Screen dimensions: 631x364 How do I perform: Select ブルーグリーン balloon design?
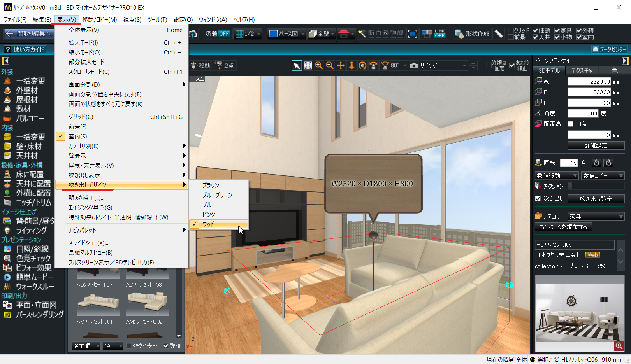tap(217, 195)
